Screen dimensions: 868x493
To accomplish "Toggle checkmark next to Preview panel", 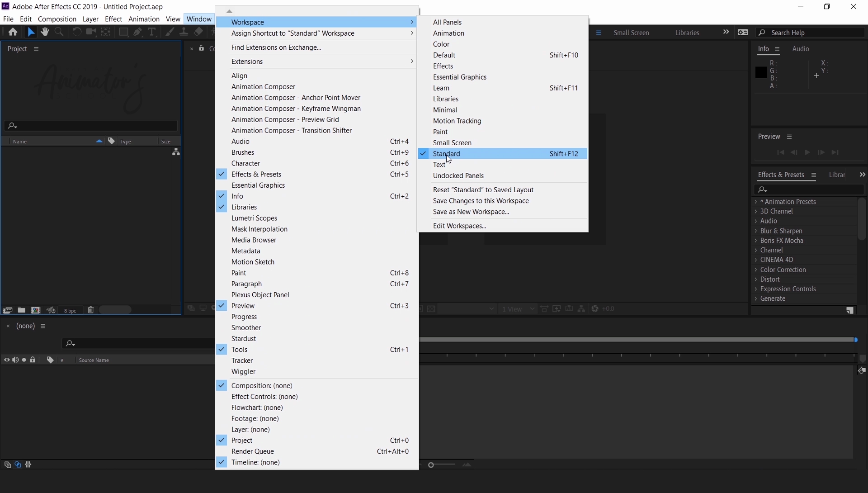I will point(221,305).
